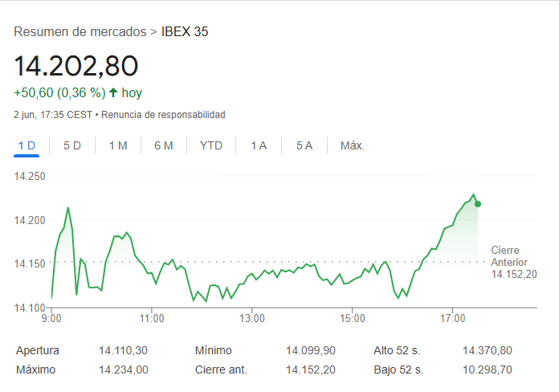Click the green up arrow icon
Screen dimensions: 559x392
(113, 92)
